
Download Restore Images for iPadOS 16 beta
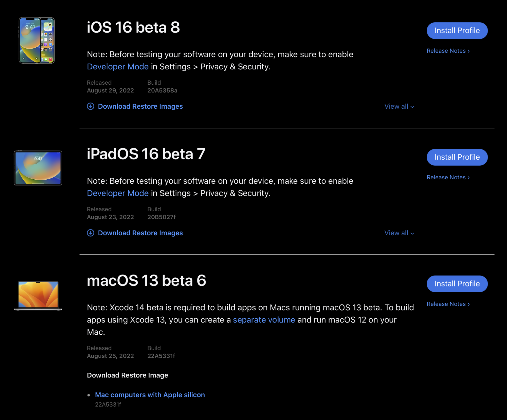coord(140,233)
